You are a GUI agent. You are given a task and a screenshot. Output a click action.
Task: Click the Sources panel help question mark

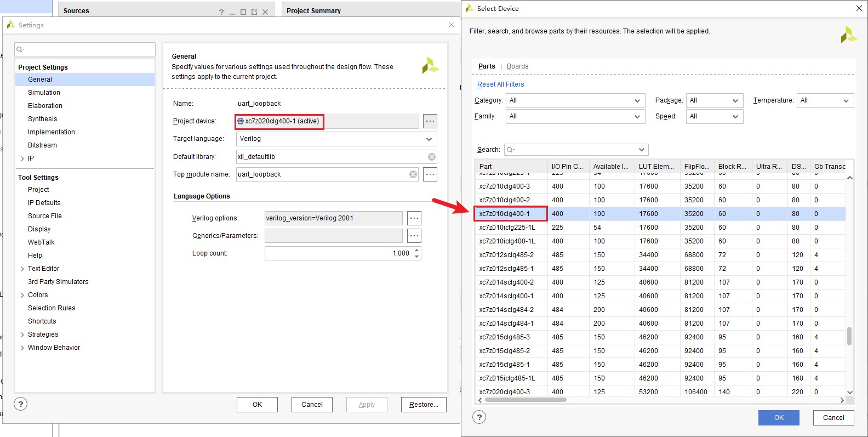coord(221,12)
